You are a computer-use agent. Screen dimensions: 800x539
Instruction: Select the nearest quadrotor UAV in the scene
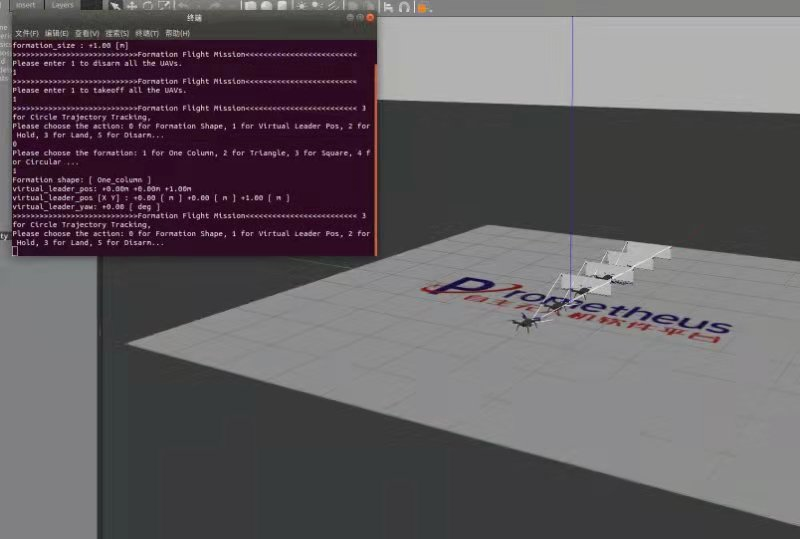tap(526, 323)
